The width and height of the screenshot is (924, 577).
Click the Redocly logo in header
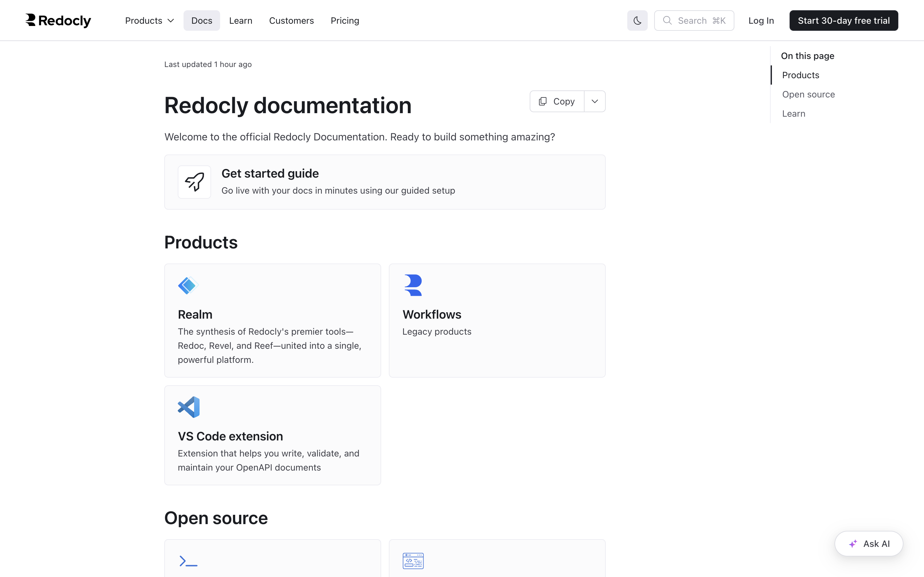58,21
